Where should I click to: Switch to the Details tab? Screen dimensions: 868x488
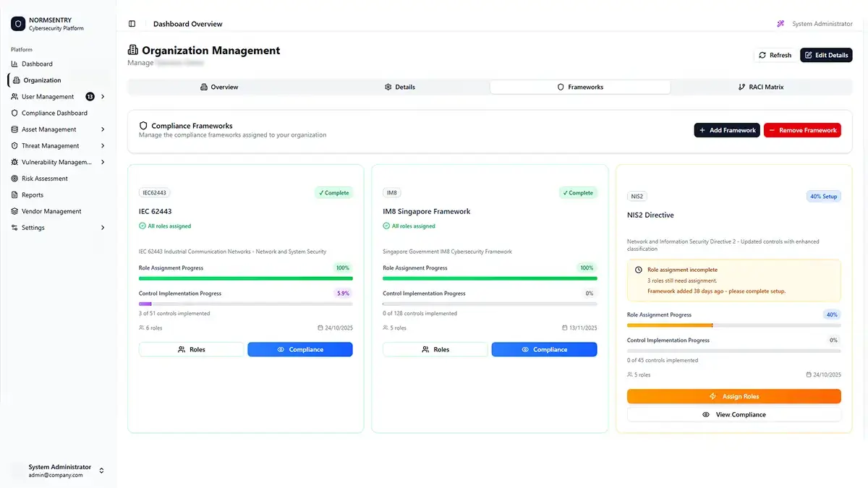[399, 87]
